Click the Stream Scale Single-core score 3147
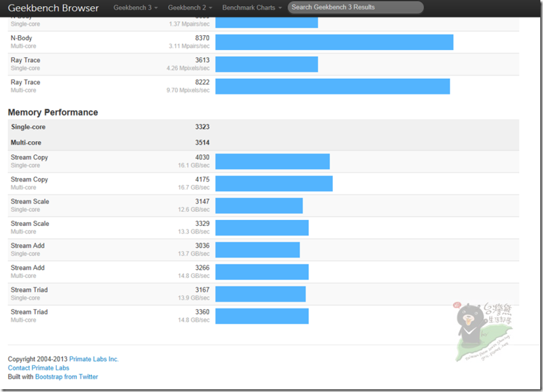This screenshot has width=543, height=392. 202,202
